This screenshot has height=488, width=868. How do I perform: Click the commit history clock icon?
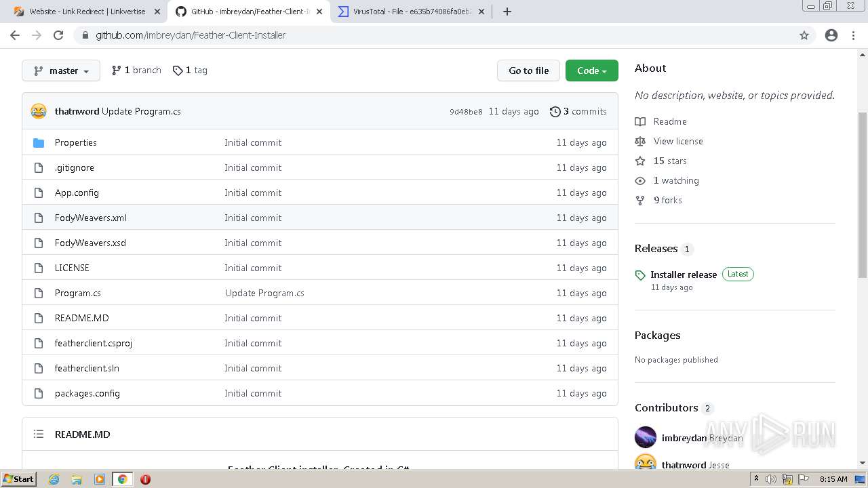[x=555, y=111]
